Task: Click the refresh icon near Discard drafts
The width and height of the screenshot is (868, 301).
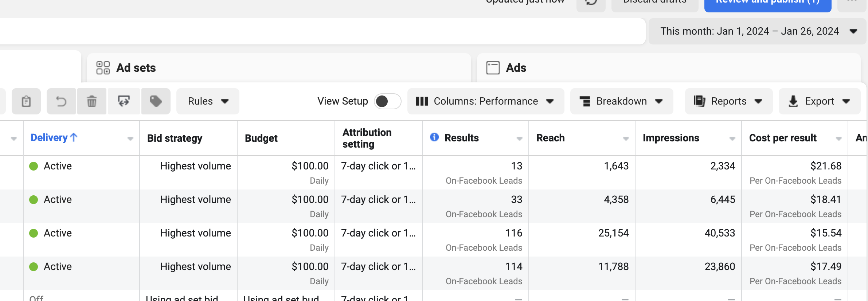Action: pyautogui.click(x=591, y=2)
